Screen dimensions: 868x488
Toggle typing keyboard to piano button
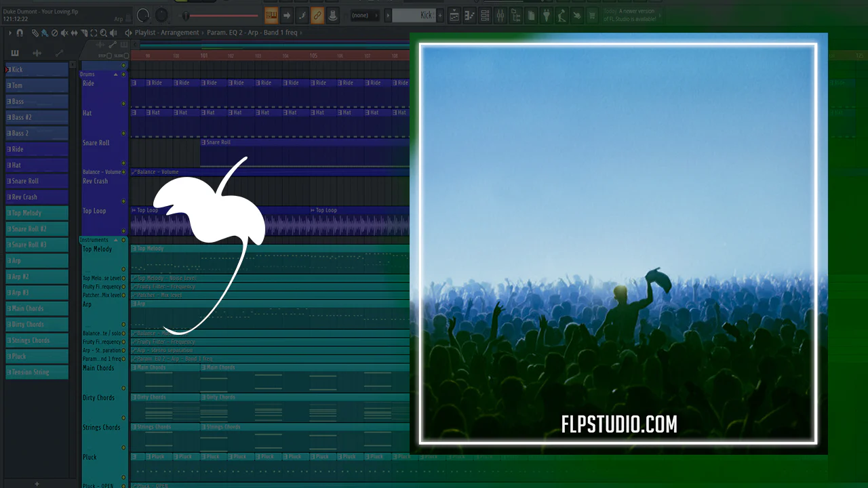(x=271, y=15)
